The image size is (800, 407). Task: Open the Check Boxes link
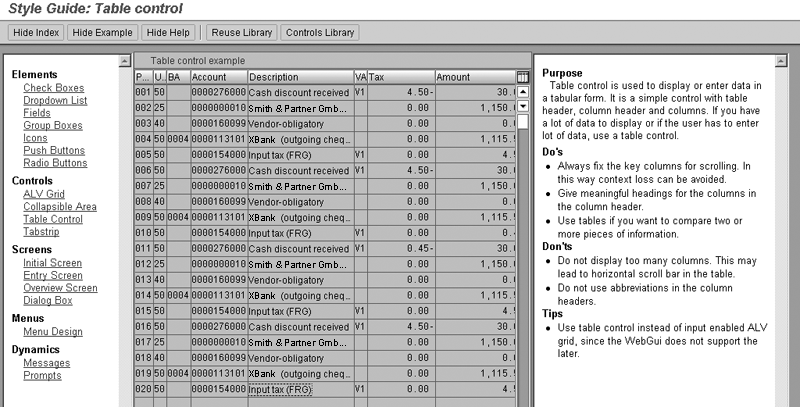[x=54, y=89]
